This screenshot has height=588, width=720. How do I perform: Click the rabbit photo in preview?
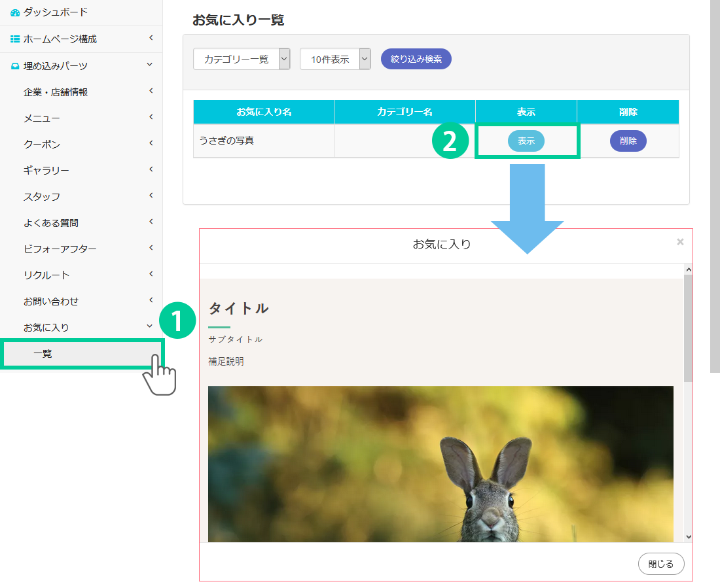(441, 464)
